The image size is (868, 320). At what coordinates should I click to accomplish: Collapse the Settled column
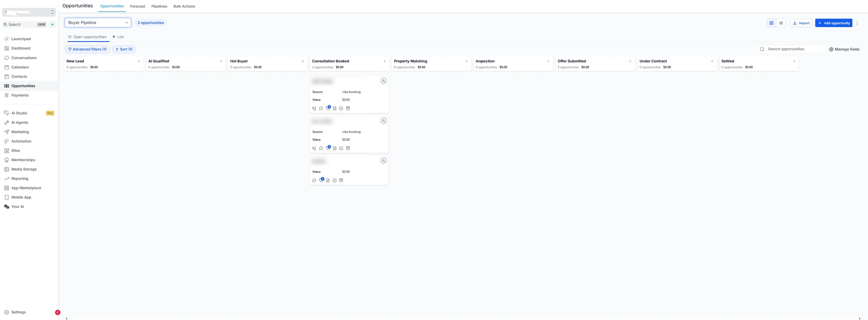(x=794, y=61)
